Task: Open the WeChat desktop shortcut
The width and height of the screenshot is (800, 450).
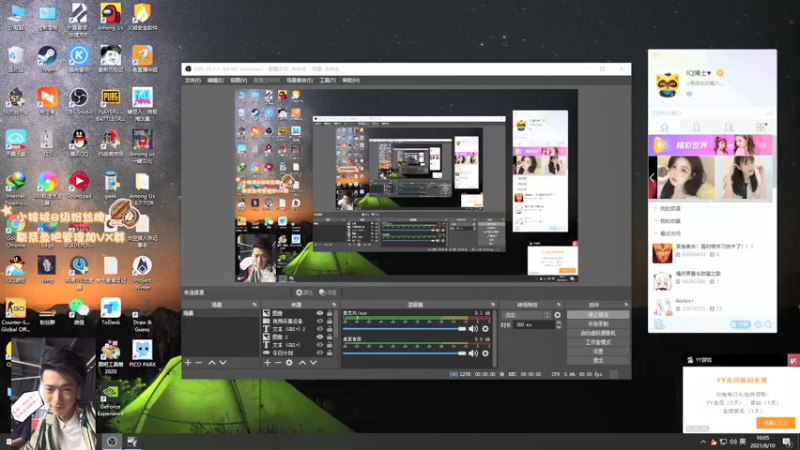Action: (79, 312)
